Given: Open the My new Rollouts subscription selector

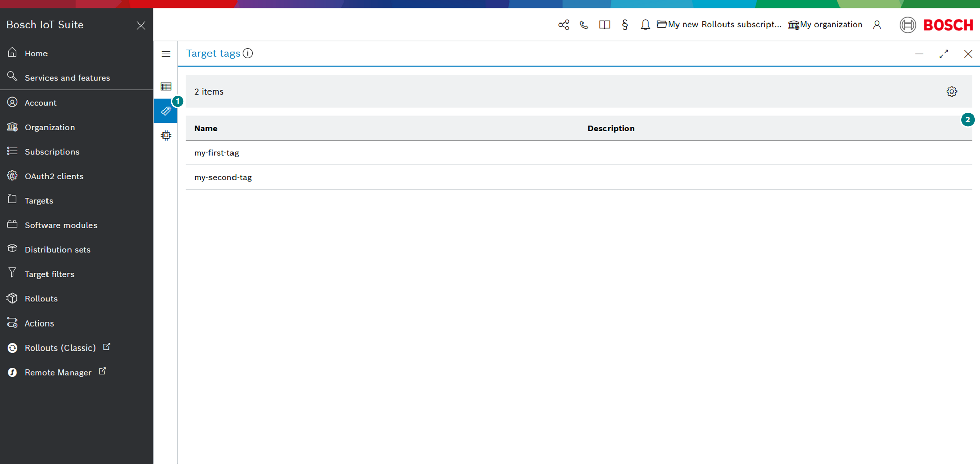Looking at the screenshot, I should (x=719, y=25).
